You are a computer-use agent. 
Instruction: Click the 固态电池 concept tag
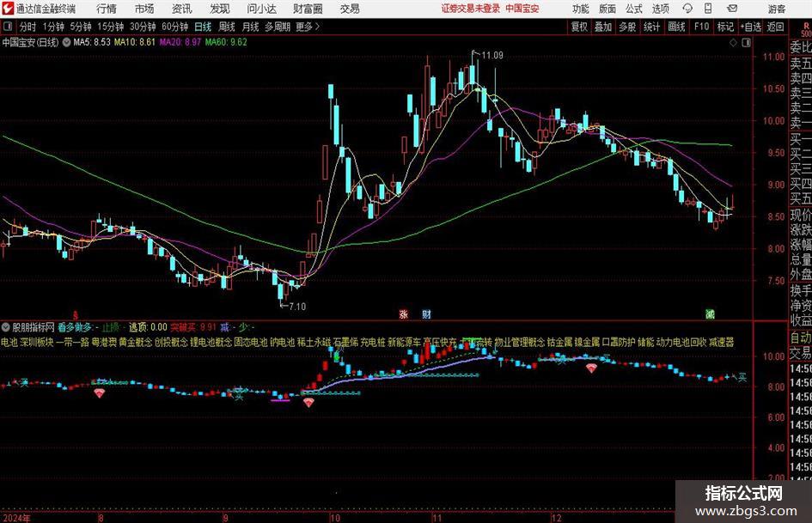click(x=251, y=343)
